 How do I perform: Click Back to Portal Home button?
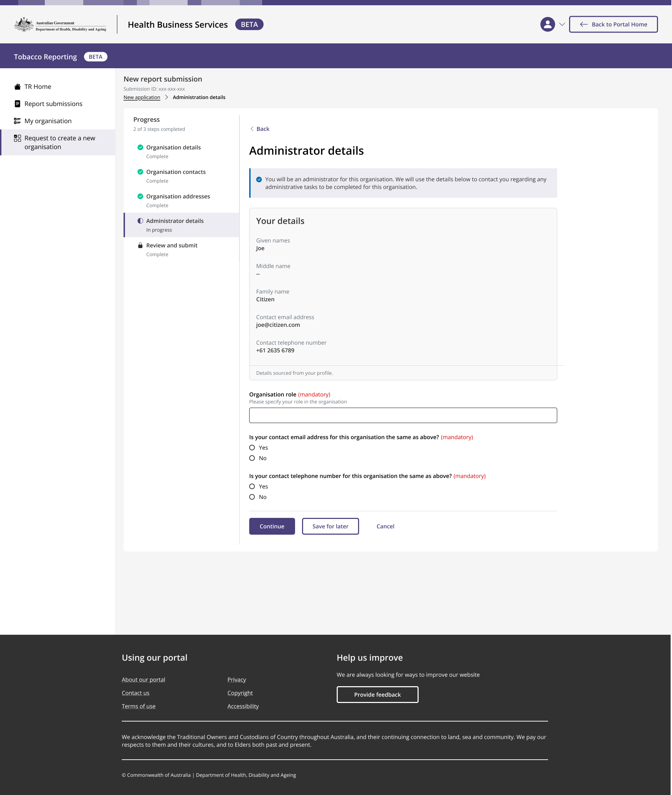(x=613, y=24)
